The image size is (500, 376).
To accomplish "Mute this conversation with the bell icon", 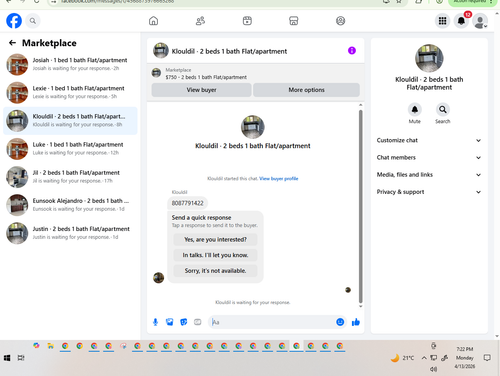I will [415, 109].
